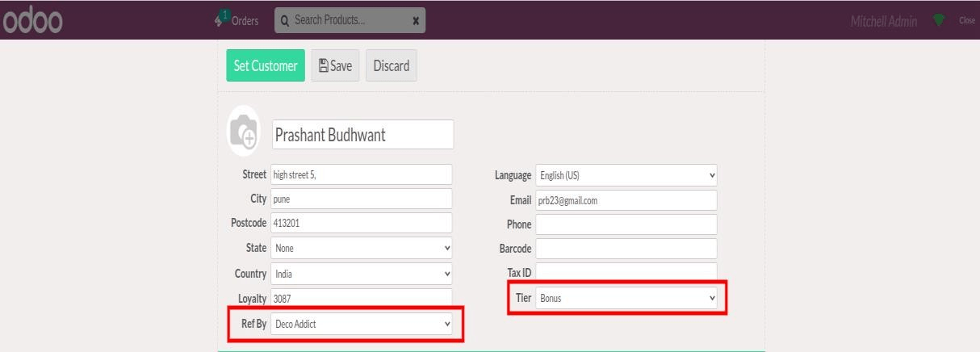The width and height of the screenshot is (980, 352).
Task: Click the Loyalty points field
Action: (x=362, y=299)
